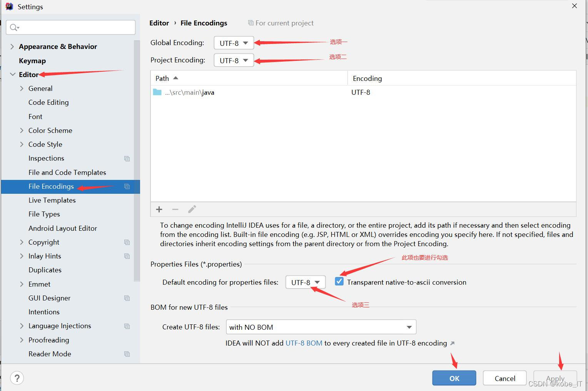Open the Create UTF-8 files dropdown
Screen dimensions: 588x391
coord(321,327)
